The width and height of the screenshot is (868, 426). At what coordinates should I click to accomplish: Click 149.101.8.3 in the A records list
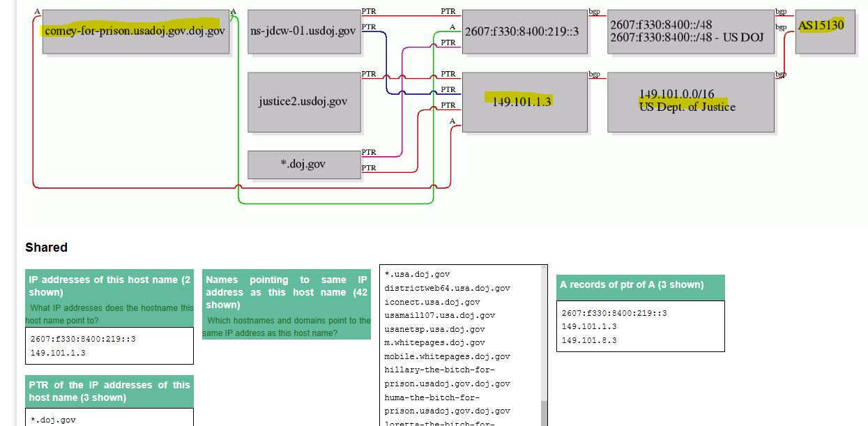point(588,340)
